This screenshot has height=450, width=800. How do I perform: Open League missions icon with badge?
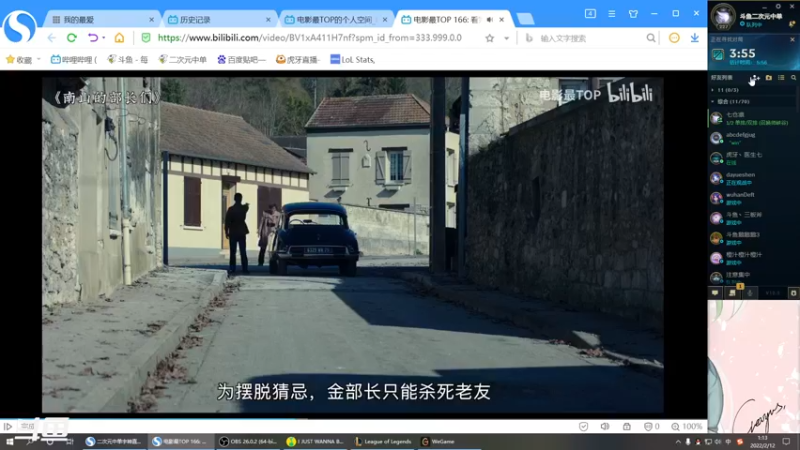pos(733,292)
